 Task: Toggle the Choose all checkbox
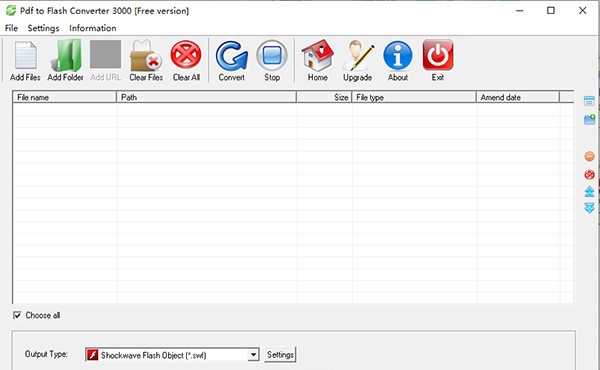(x=17, y=315)
